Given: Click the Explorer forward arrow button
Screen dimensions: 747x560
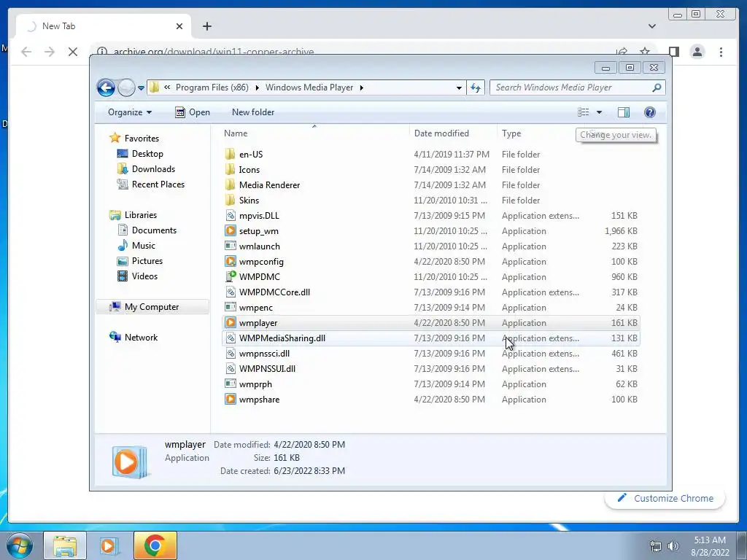Looking at the screenshot, I should pyautogui.click(x=126, y=87).
